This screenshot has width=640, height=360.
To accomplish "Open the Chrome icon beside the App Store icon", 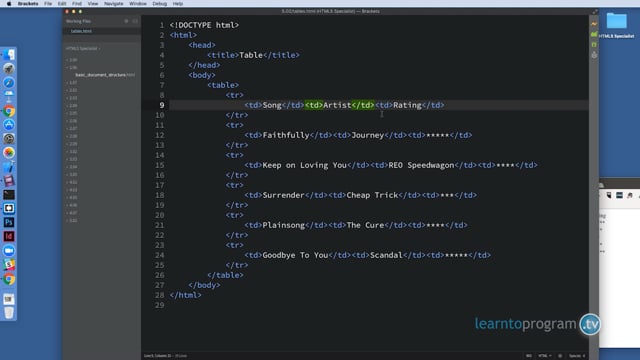I will pyautogui.click(x=9, y=111).
